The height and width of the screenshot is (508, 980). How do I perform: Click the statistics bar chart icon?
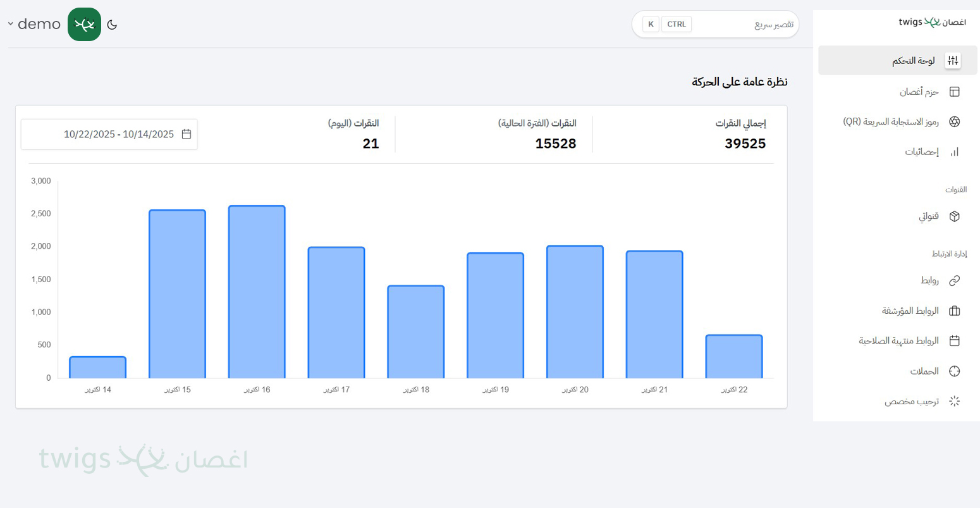pyautogui.click(x=954, y=152)
